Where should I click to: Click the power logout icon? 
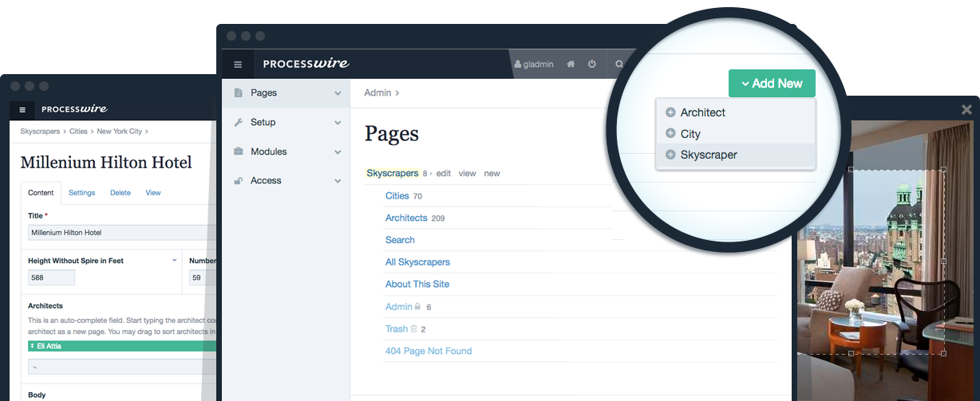pos(592,64)
